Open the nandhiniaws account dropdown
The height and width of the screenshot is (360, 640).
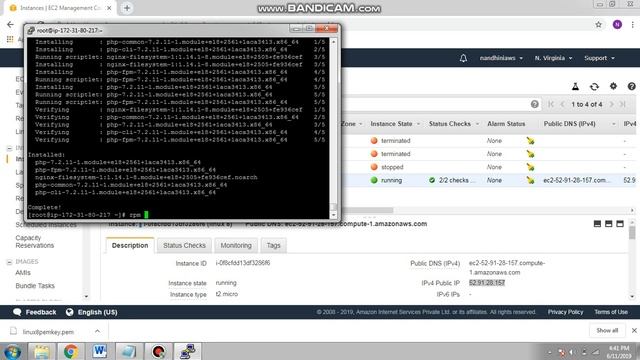[501, 58]
